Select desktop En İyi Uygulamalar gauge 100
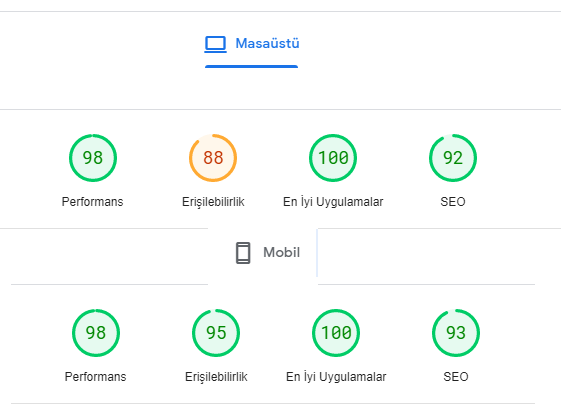 (x=333, y=158)
